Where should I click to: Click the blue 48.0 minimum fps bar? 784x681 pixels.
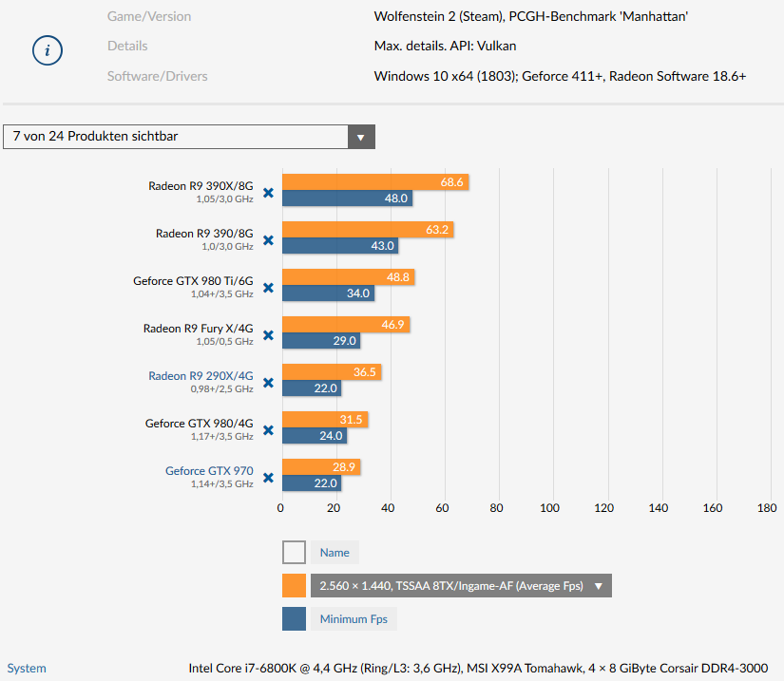point(348,198)
